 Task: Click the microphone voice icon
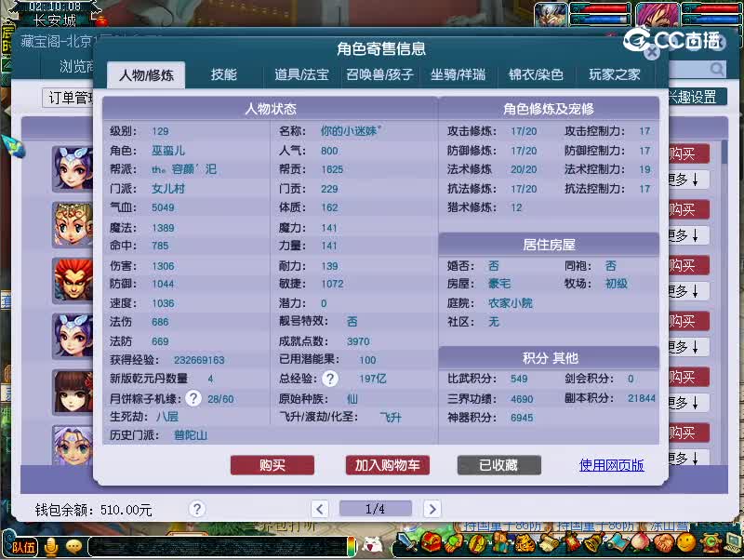(x=51, y=547)
